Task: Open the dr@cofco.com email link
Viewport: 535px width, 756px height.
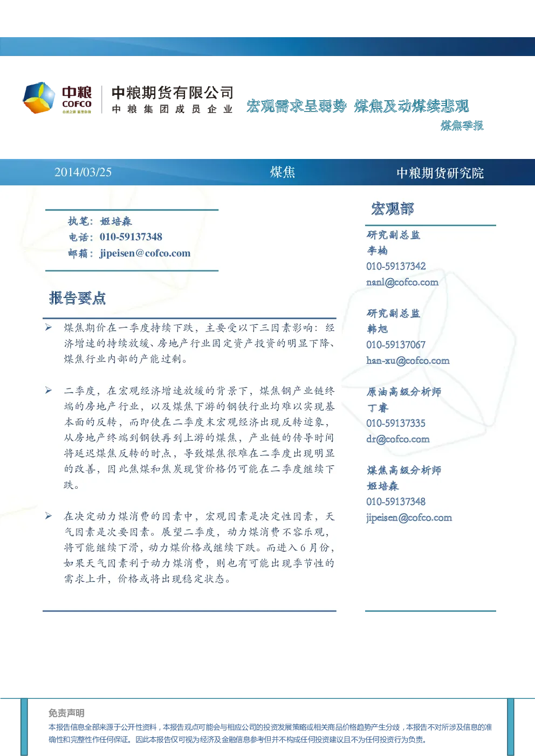Action: (x=398, y=439)
